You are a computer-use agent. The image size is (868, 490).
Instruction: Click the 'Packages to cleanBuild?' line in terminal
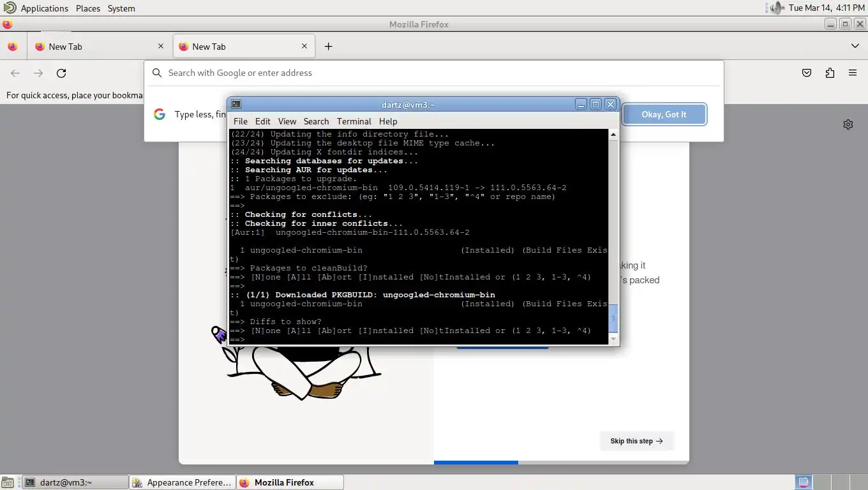(299, 268)
